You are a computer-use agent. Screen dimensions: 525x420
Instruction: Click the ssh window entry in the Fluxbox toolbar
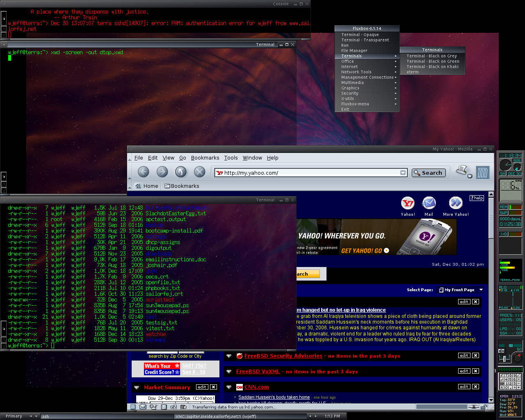(x=107, y=416)
